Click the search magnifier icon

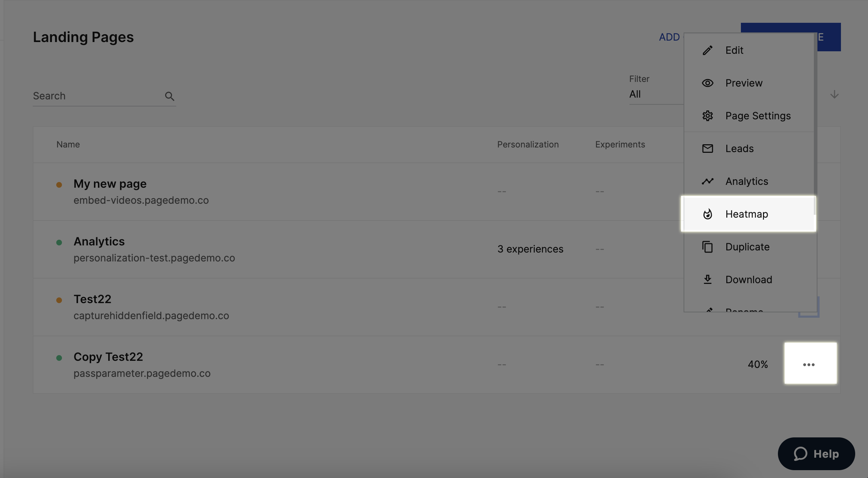click(169, 96)
